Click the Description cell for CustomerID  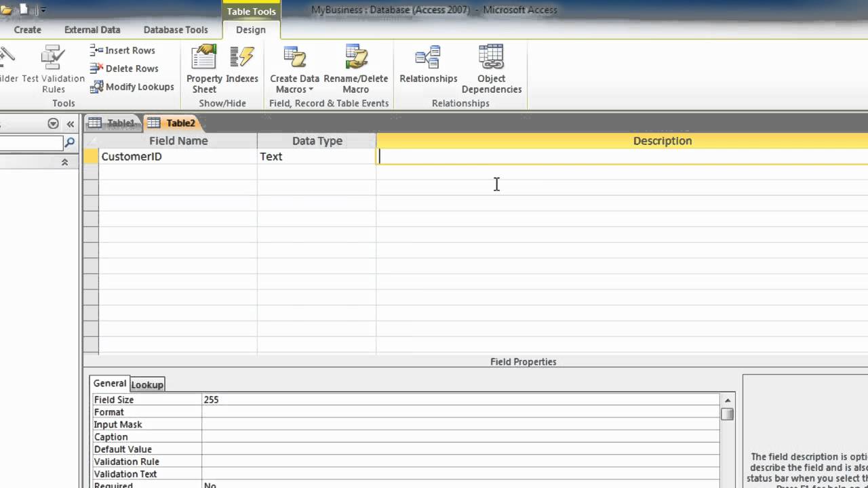tap(622, 157)
